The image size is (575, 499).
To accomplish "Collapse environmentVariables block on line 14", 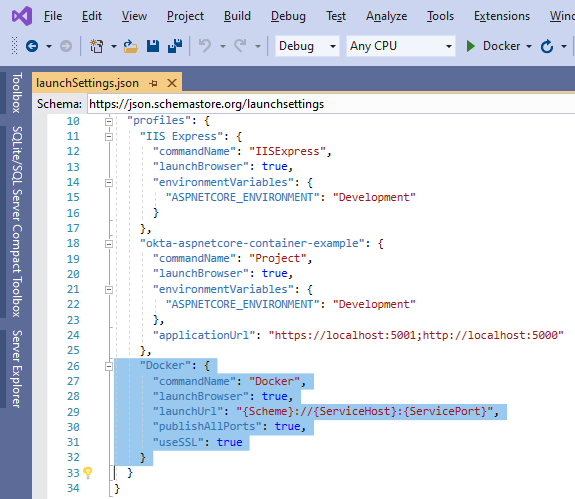I will (109, 183).
